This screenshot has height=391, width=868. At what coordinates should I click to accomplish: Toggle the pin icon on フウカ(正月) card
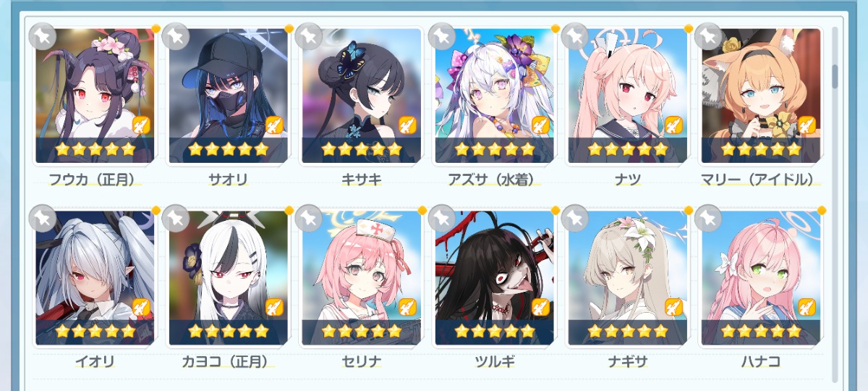click(x=43, y=36)
